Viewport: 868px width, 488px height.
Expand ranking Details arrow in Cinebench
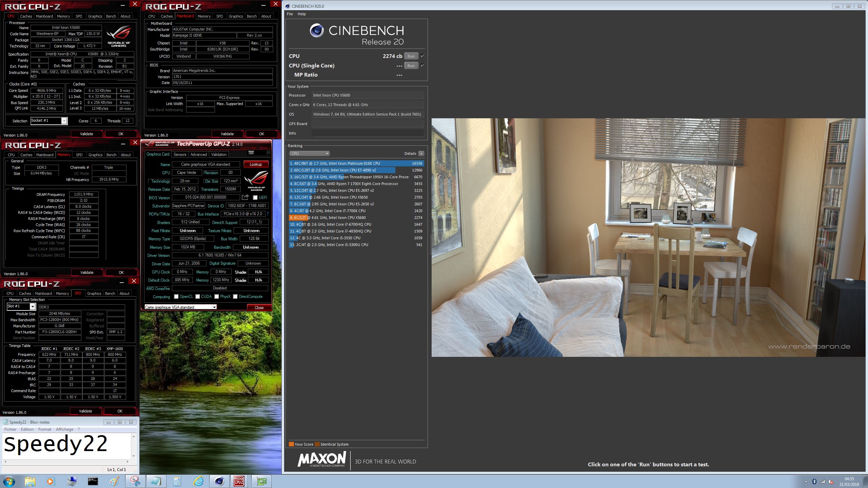point(421,154)
